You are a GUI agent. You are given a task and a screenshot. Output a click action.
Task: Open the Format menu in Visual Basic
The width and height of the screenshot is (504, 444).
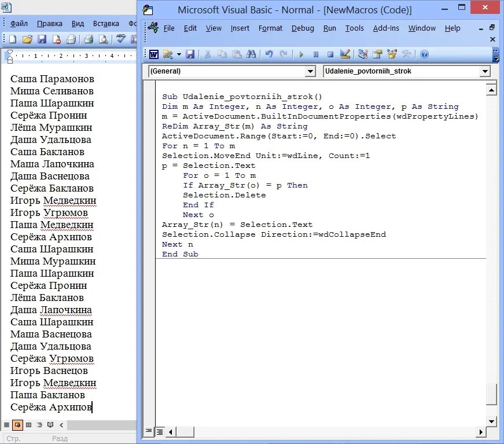pyautogui.click(x=270, y=28)
